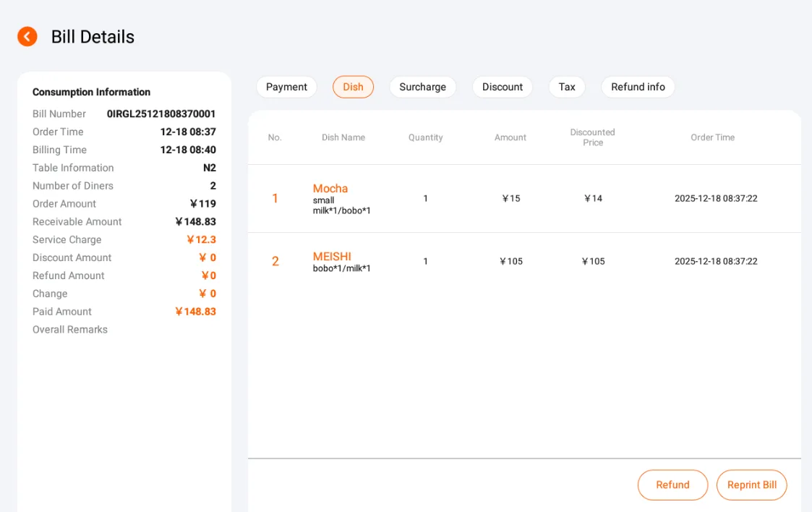The height and width of the screenshot is (512, 812).
Task: Click the MEISHI discounted price ¥105
Action: point(593,262)
